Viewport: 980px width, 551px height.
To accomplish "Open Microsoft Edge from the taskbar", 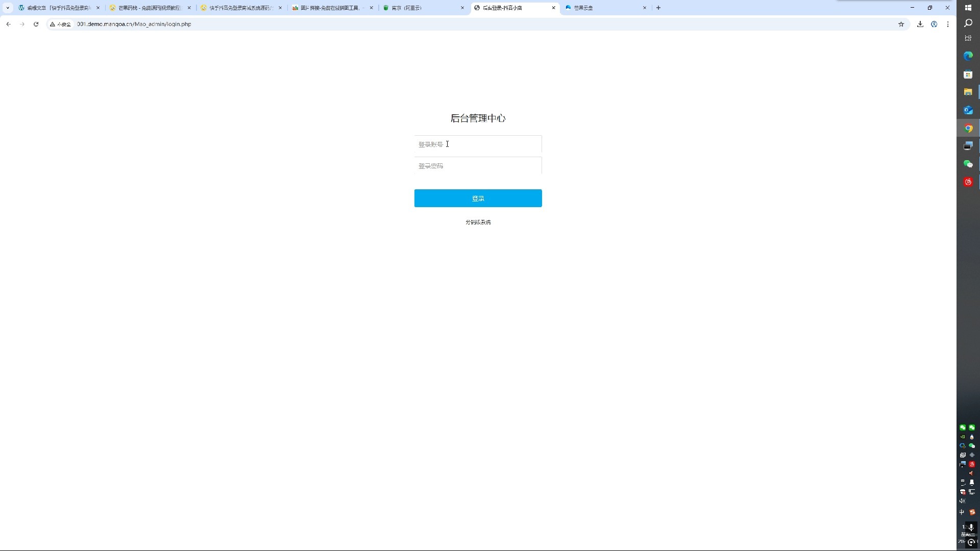I will (968, 56).
